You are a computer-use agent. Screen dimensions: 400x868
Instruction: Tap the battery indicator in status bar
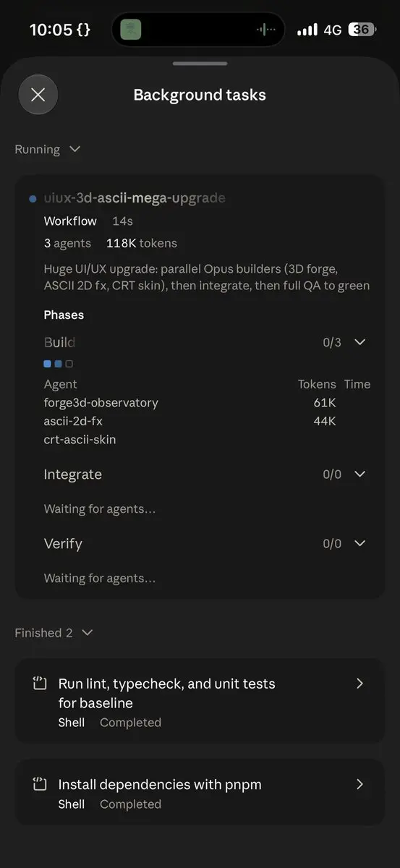point(362,30)
